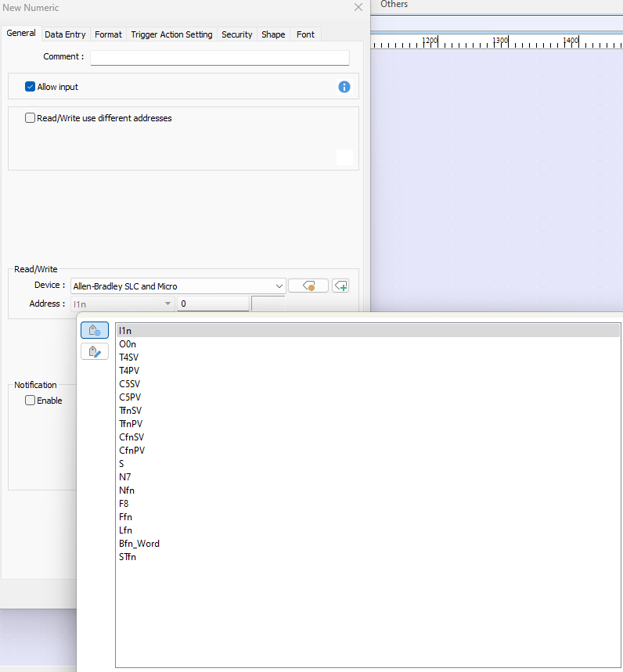Click the Others label in the background window
Image resolution: width=623 pixels, height=672 pixels.
394,4
